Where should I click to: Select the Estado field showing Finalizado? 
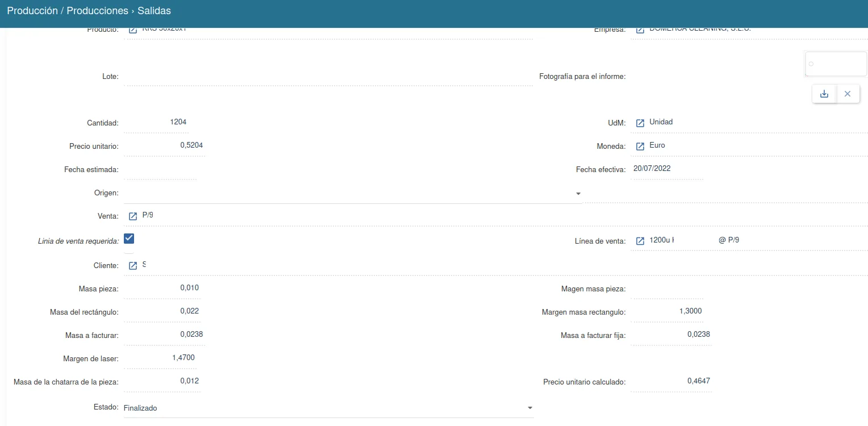328,408
